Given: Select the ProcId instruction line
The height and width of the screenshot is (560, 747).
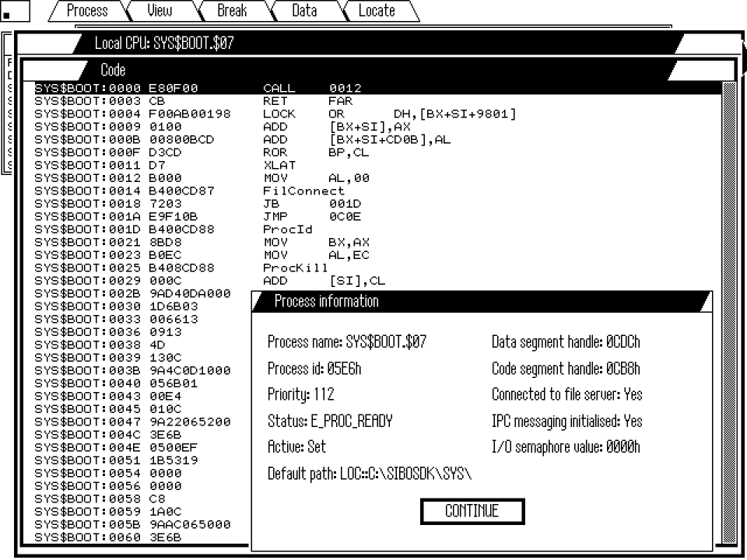Looking at the screenshot, I should pyautogui.click(x=288, y=229).
